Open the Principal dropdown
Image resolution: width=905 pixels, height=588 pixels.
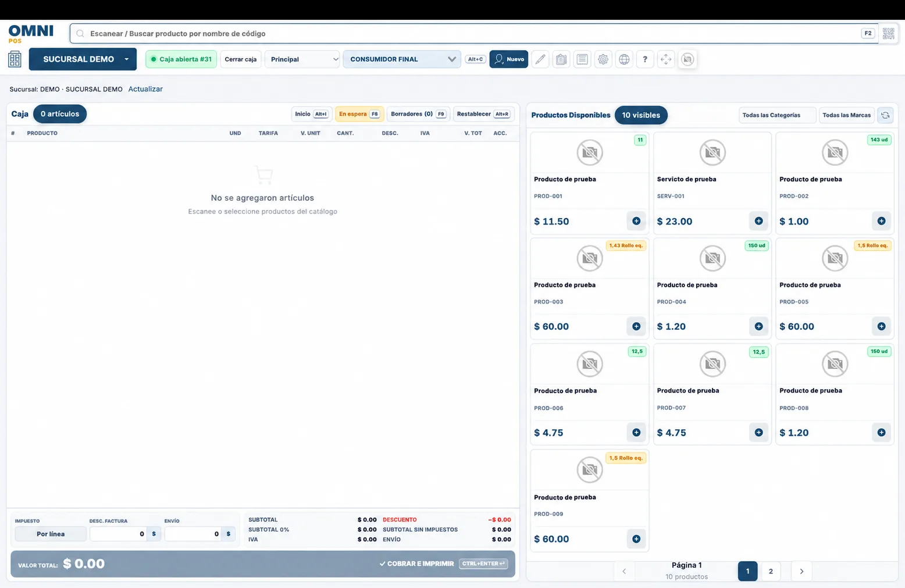pos(302,59)
